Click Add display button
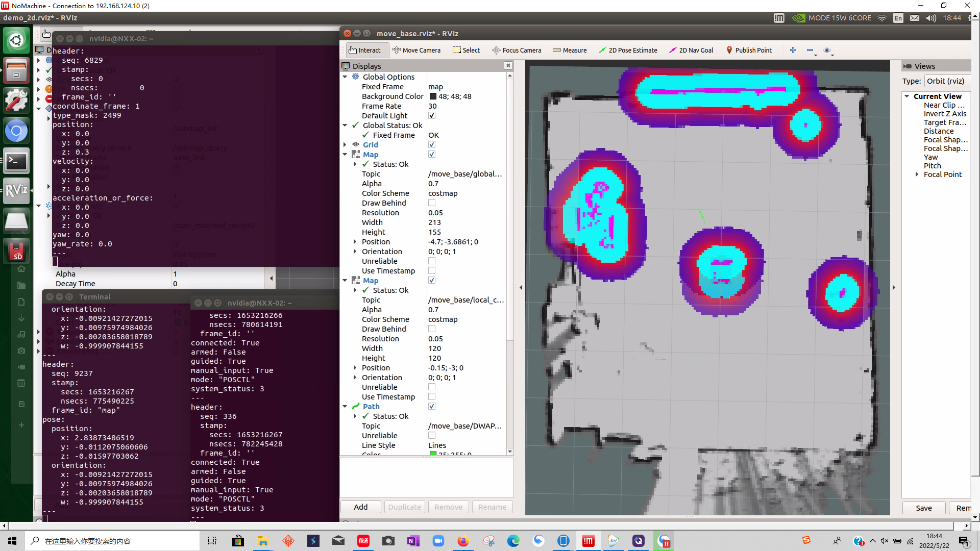Image resolution: width=980 pixels, height=551 pixels. tap(361, 507)
